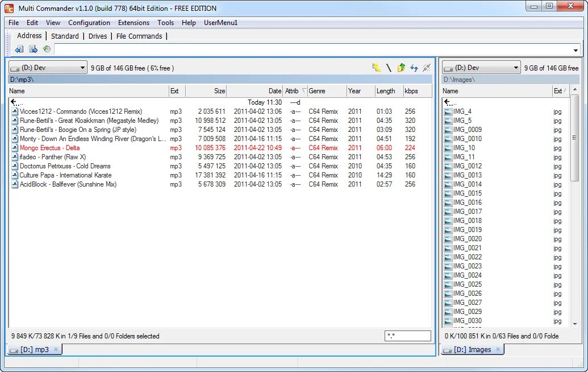Open the File menu
This screenshot has height=372, width=588.
(14, 23)
